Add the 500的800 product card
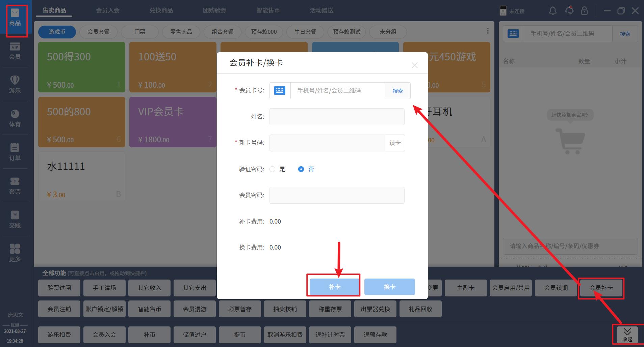The image size is (644, 347). (82, 122)
